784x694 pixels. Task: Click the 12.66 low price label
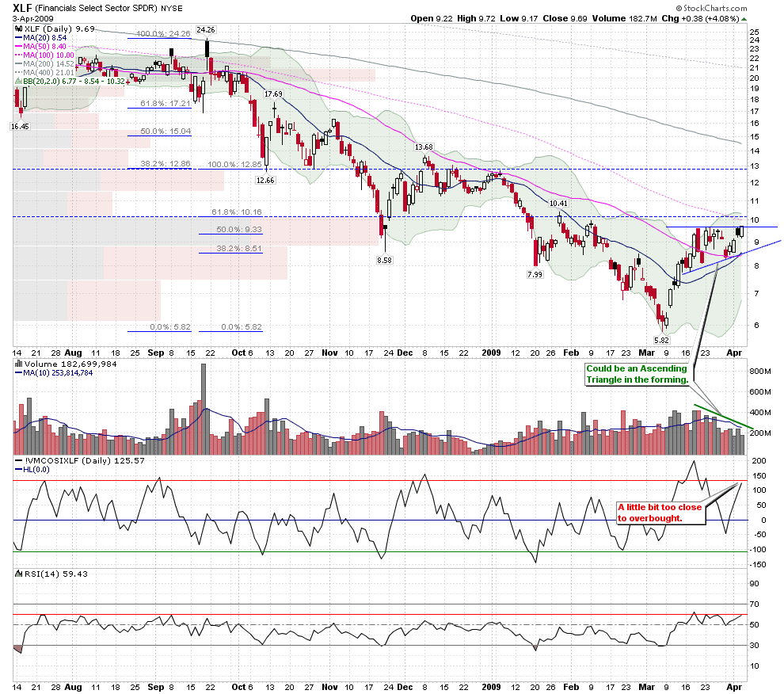265,180
